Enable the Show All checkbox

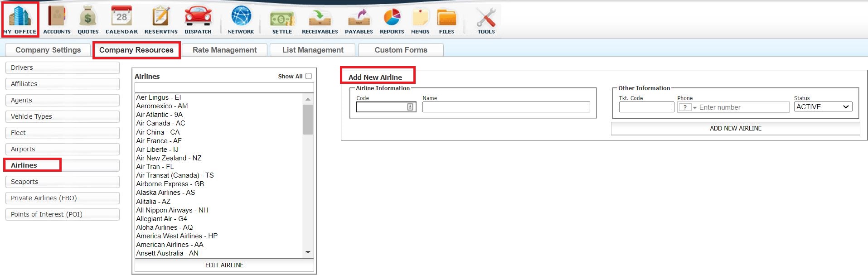tap(309, 76)
